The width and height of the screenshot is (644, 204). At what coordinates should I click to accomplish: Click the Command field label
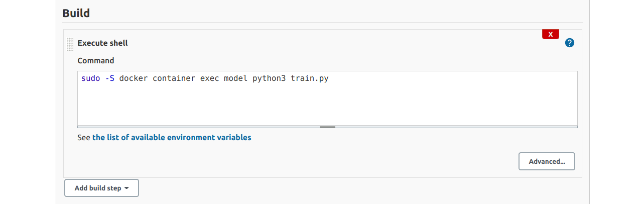pyautogui.click(x=96, y=61)
